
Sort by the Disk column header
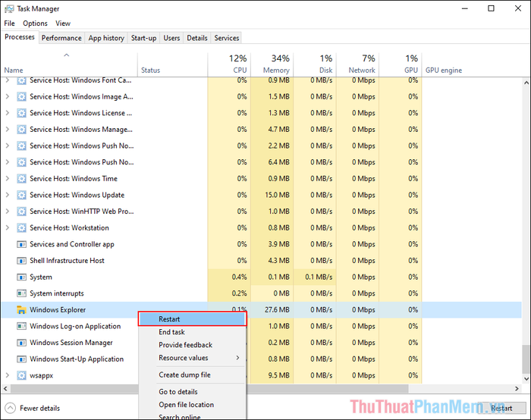[315, 64]
